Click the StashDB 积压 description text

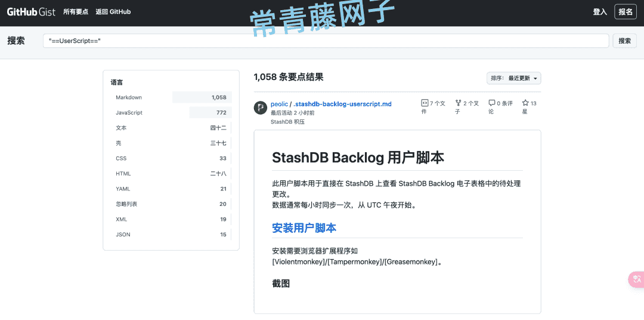[287, 122]
